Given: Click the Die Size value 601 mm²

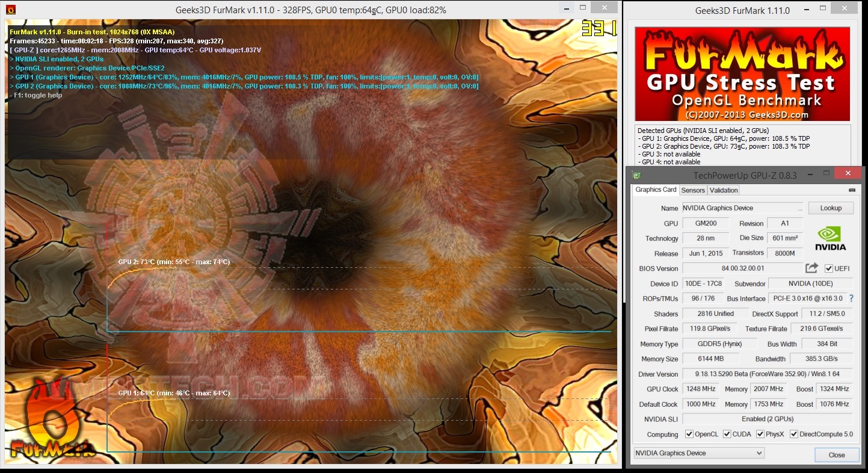Looking at the screenshot, I should [785, 238].
